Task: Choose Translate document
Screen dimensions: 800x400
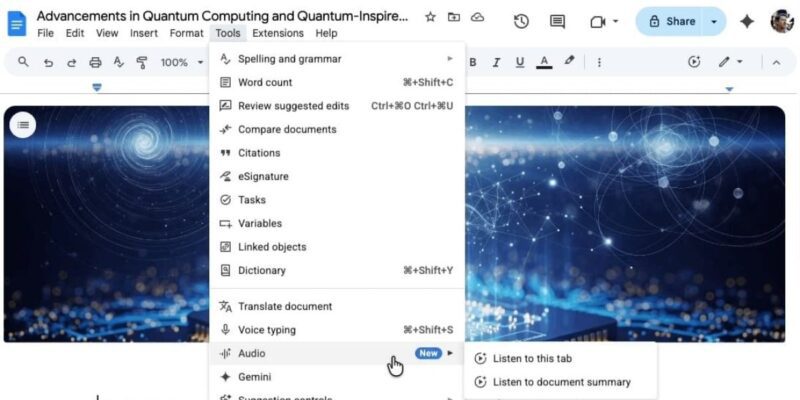Action: (x=337, y=307)
